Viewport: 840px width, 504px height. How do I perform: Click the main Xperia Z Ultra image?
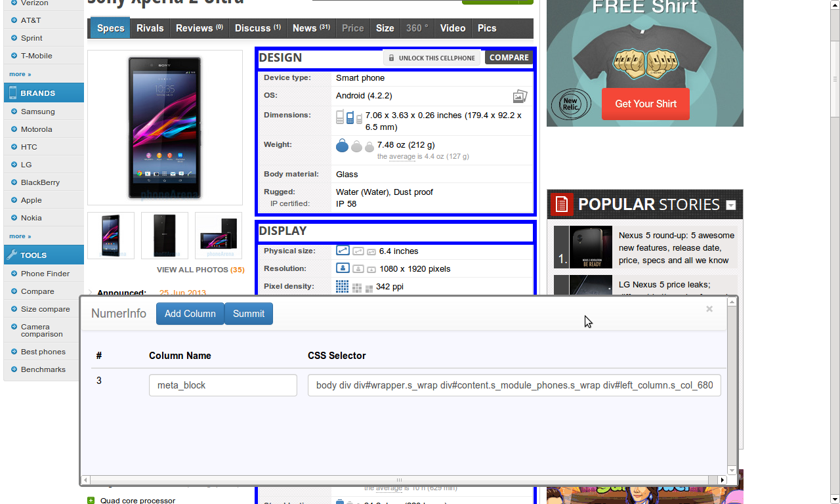point(165,128)
